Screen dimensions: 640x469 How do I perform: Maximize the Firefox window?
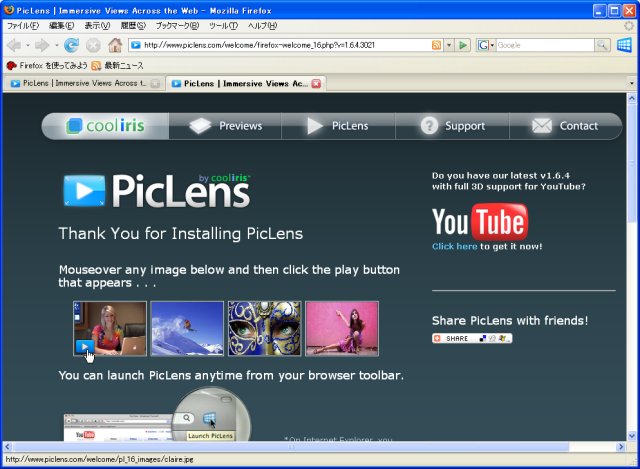click(614, 11)
